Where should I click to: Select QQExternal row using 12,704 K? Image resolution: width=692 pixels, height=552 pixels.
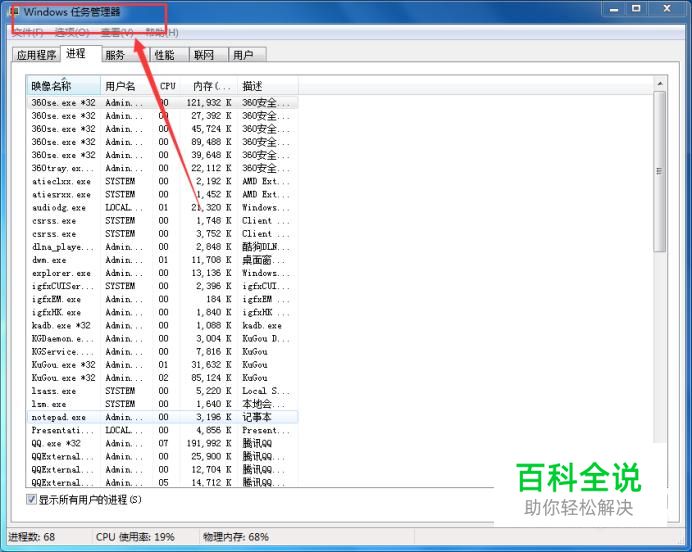[x=162, y=469]
